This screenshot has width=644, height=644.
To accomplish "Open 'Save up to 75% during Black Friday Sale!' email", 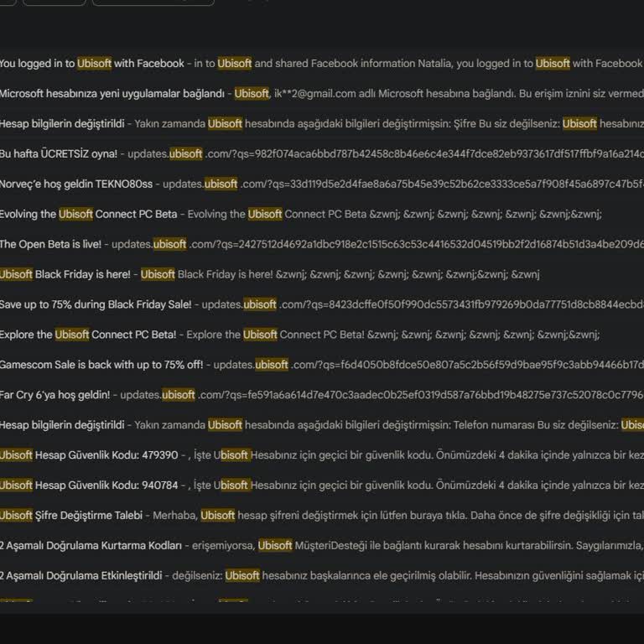I will (322, 304).
